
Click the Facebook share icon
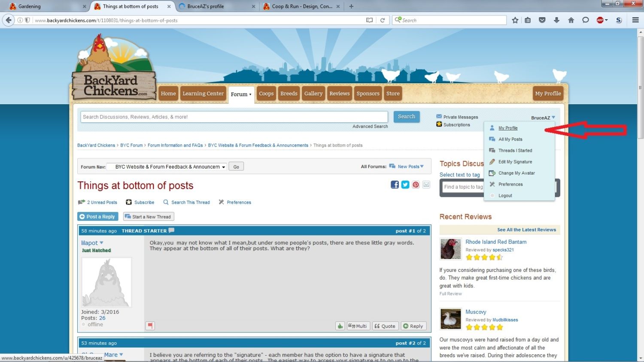395,184
